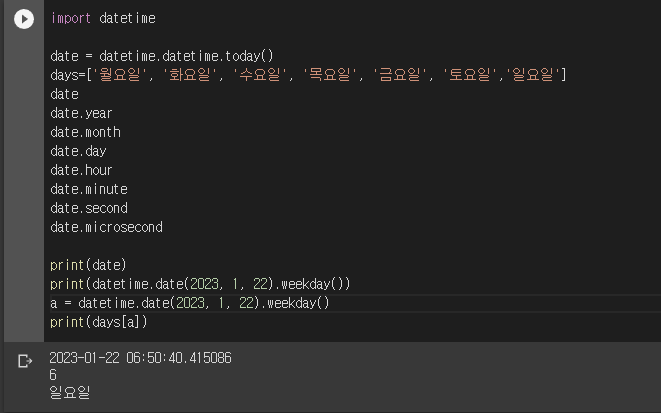
Task: Click the 'date.year' line
Action: pyautogui.click(x=81, y=113)
